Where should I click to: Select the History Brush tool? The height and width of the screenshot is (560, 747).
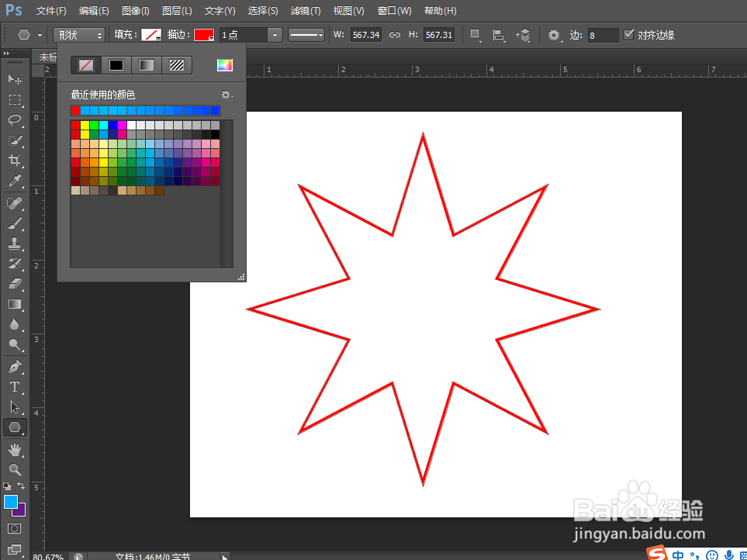click(15, 264)
